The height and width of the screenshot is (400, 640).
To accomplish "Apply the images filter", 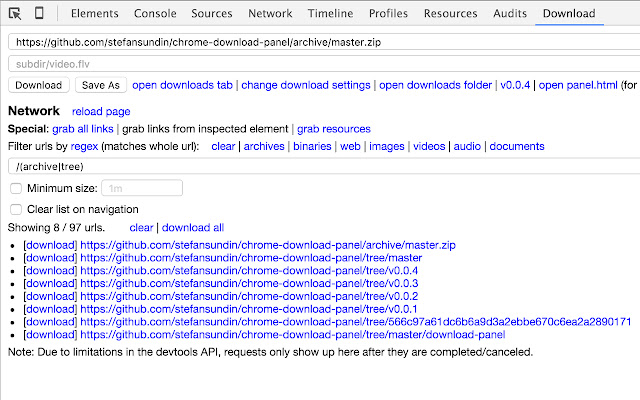I will [387, 146].
